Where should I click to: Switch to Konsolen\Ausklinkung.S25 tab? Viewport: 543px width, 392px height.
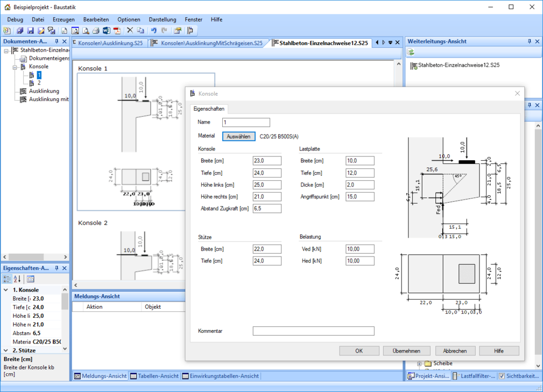109,43
